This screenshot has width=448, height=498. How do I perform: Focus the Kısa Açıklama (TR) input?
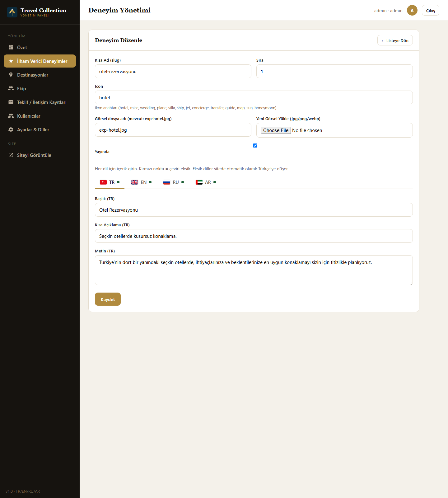[x=254, y=236]
